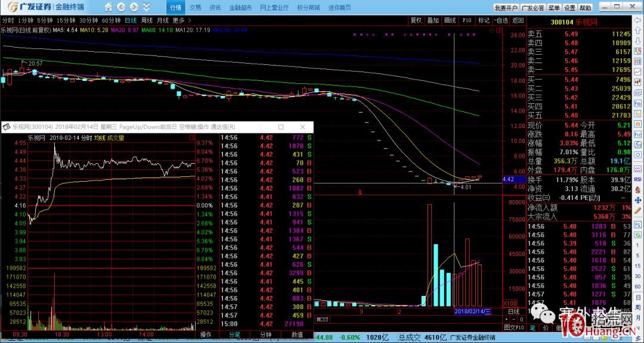Switch the chart to 30分钟 period
The height and width of the screenshot is (343, 644).
(88, 20)
